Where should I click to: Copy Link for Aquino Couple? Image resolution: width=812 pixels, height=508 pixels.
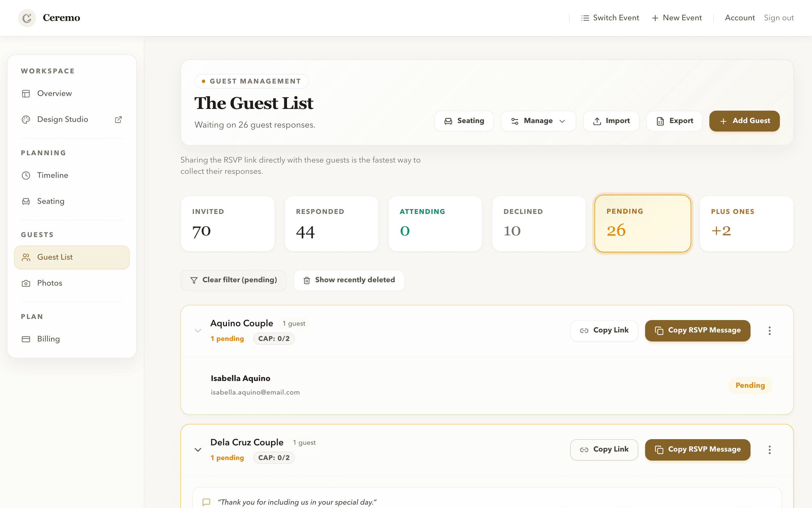[x=604, y=330]
